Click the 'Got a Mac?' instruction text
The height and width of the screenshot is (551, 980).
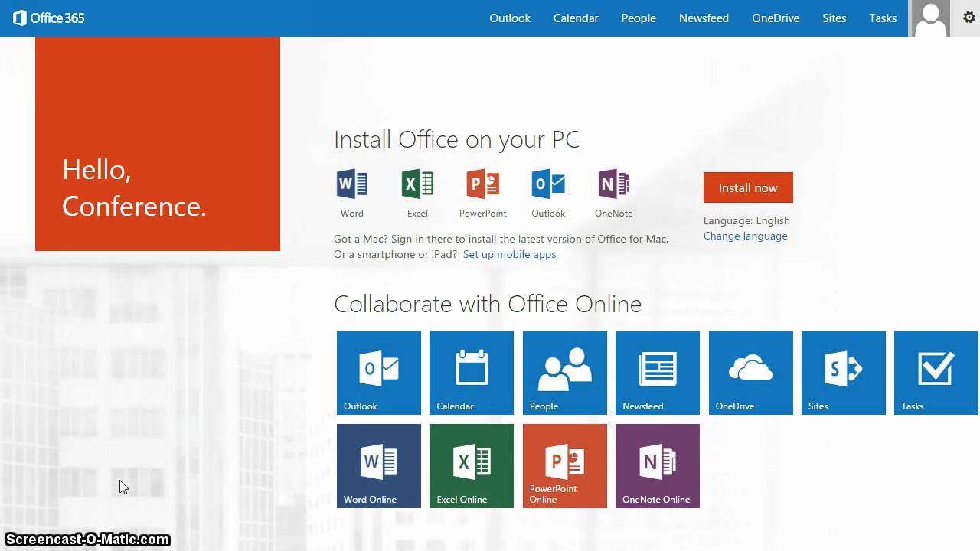[x=501, y=239]
